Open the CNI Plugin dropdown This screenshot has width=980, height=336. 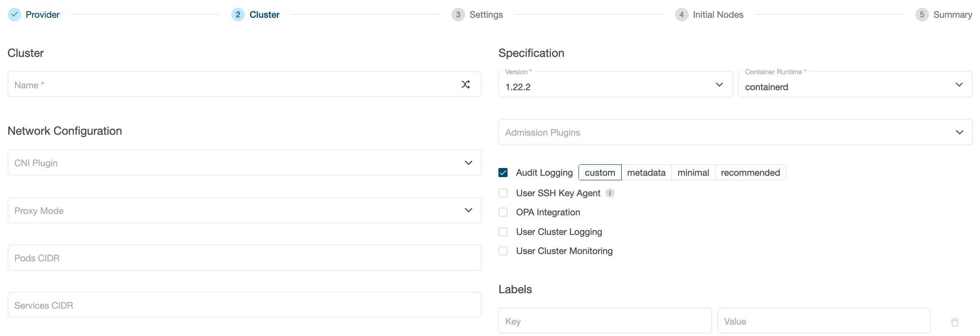pos(244,163)
